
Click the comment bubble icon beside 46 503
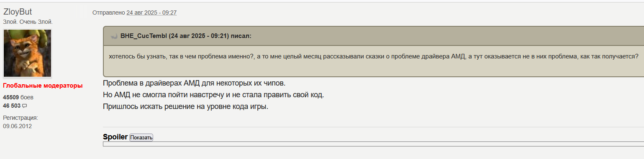(24, 106)
